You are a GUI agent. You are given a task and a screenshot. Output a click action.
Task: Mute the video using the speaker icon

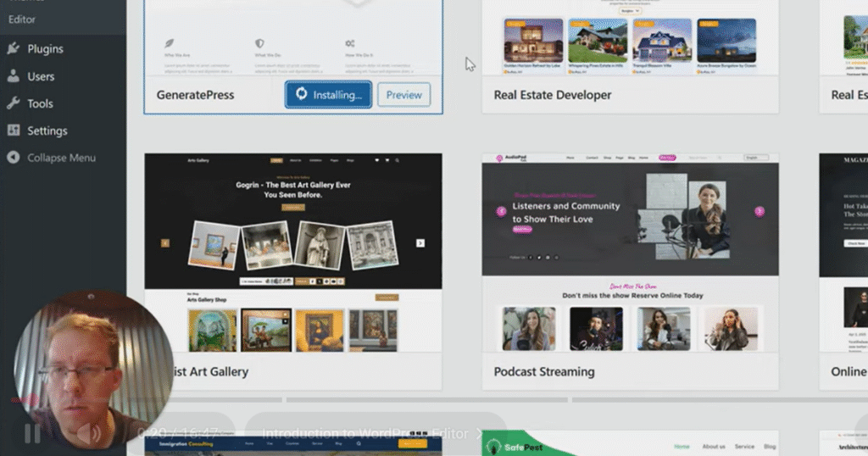coord(87,433)
